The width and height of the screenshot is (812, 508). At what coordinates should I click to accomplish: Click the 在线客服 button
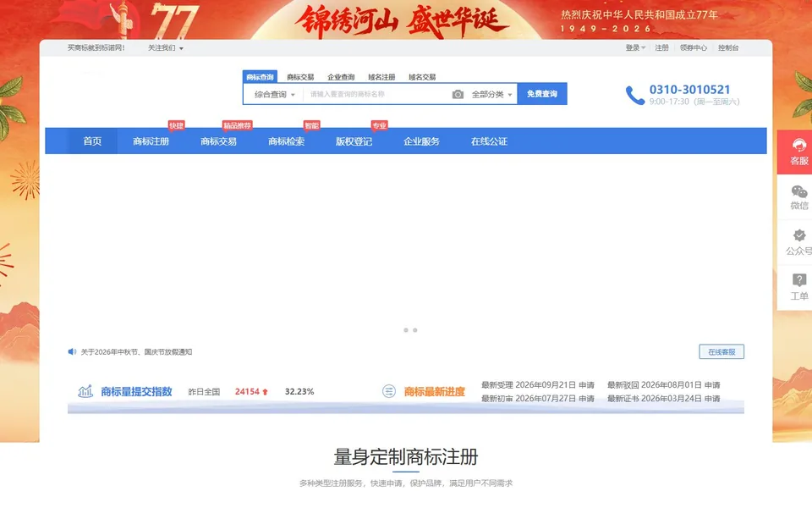pos(721,351)
